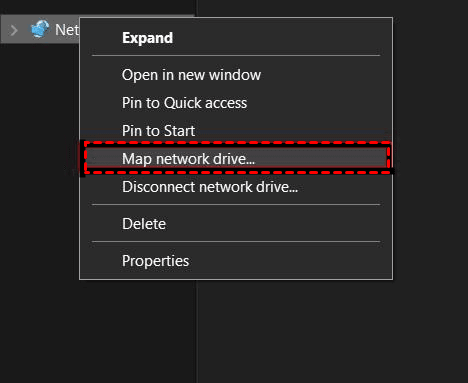Select the Network tree item label
The image size is (468, 383).
(x=67, y=30)
